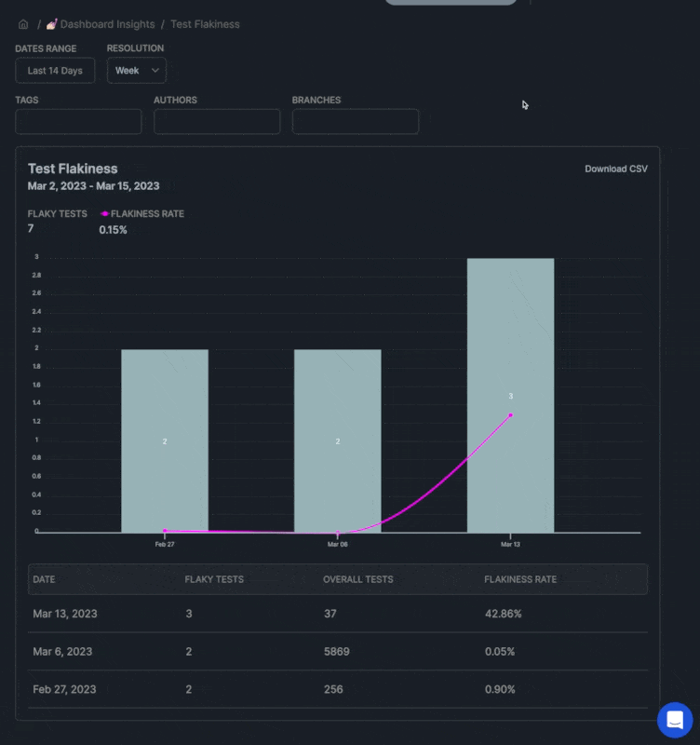
Task: Click the magenta Flakiness Rate legend marker
Action: [x=105, y=214]
